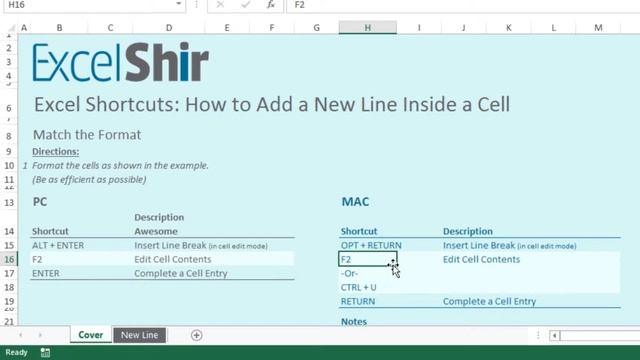The width and height of the screenshot is (640, 360).
Task: Click MAC 'Insert Line Break' description cell
Action: (509, 245)
